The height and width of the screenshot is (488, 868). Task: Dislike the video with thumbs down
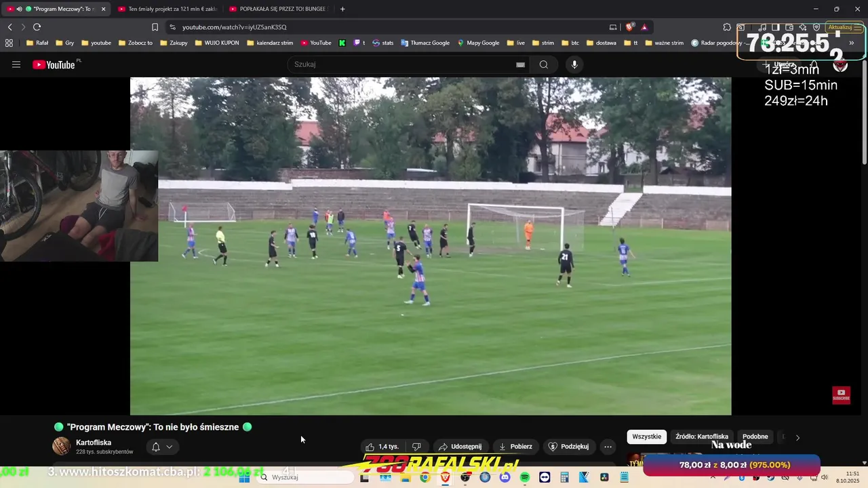coord(416,447)
